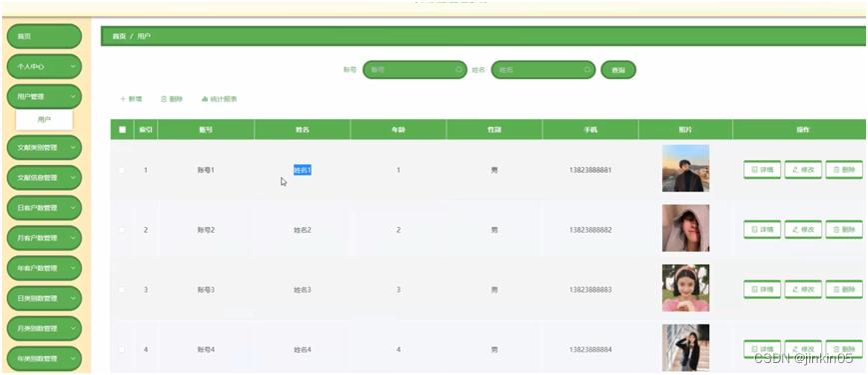
Task: Click 修改 for row 账号4
Action: pos(803,349)
